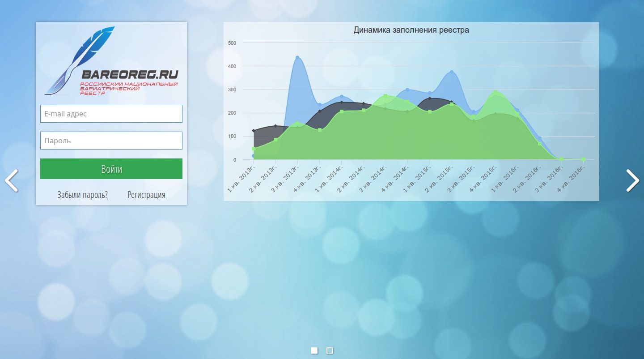Click the x-axis label 1 кв. 2013г.

pyautogui.click(x=242, y=179)
